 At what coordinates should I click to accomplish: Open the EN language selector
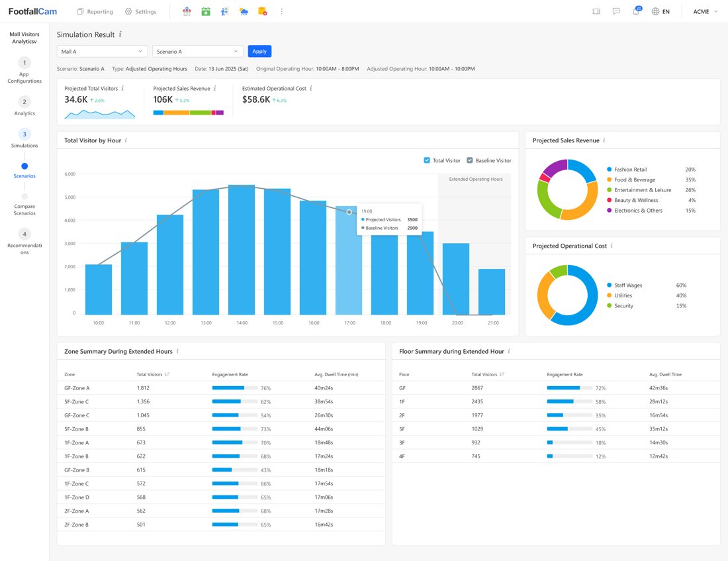pyautogui.click(x=660, y=12)
